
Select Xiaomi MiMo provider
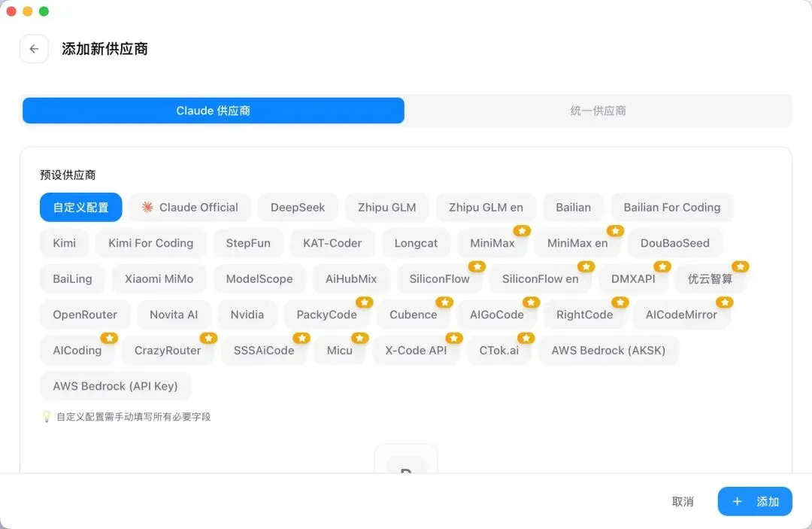click(x=159, y=278)
